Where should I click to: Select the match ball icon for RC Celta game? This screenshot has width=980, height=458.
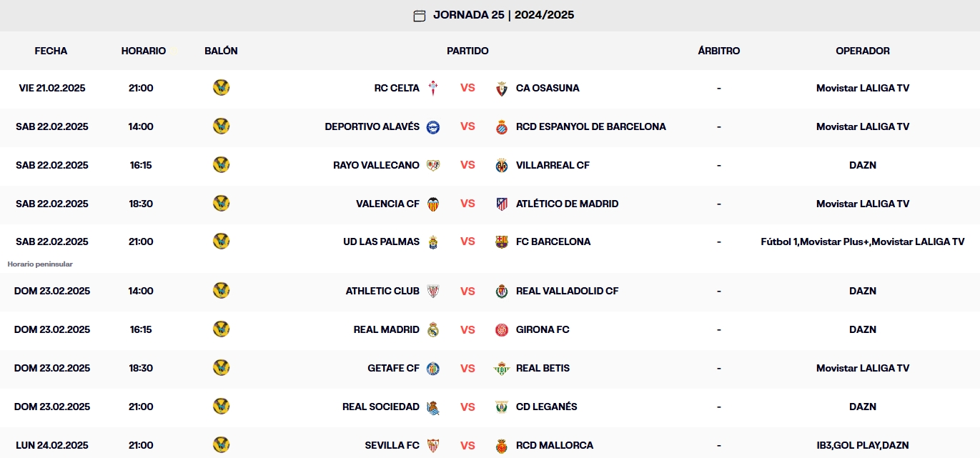(222, 88)
